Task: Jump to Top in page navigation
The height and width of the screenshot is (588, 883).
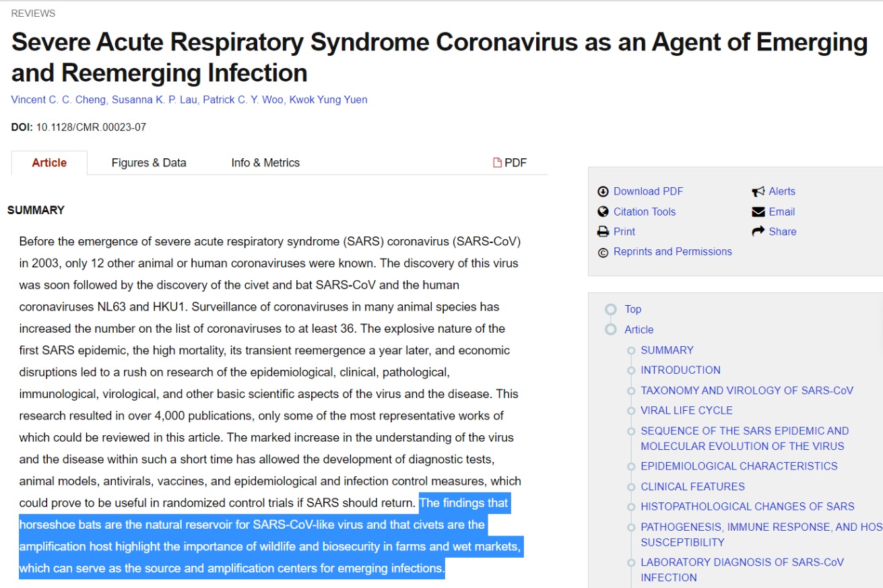Action: tap(633, 309)
